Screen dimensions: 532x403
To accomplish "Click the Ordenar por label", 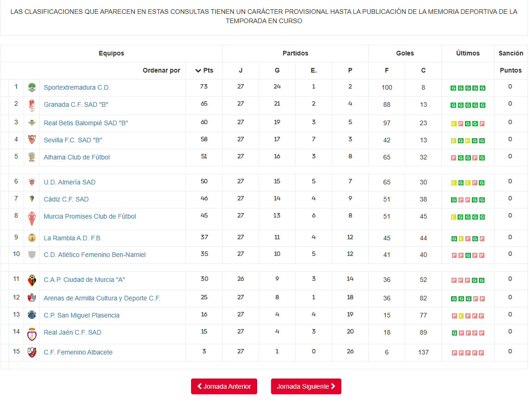I will 161,71.
